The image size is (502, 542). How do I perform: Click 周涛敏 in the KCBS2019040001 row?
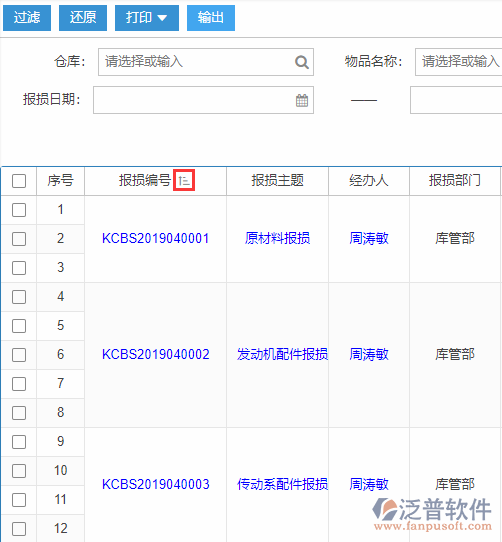(369, 239)
